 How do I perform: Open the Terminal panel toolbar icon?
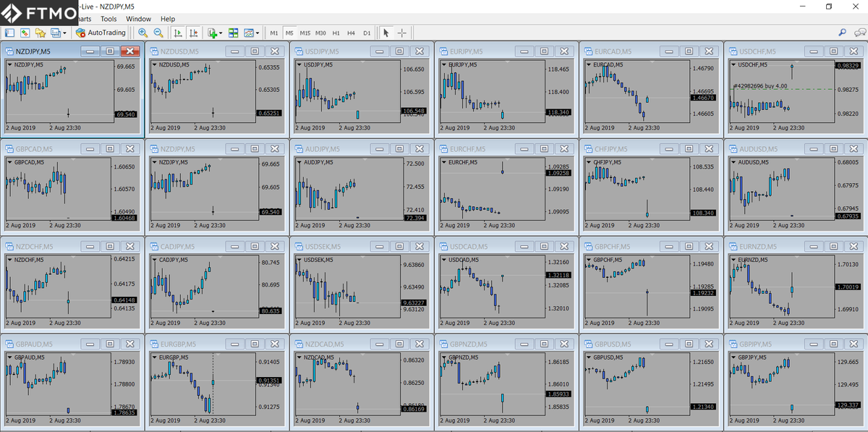pyautogui.click(x=55, y=33)
